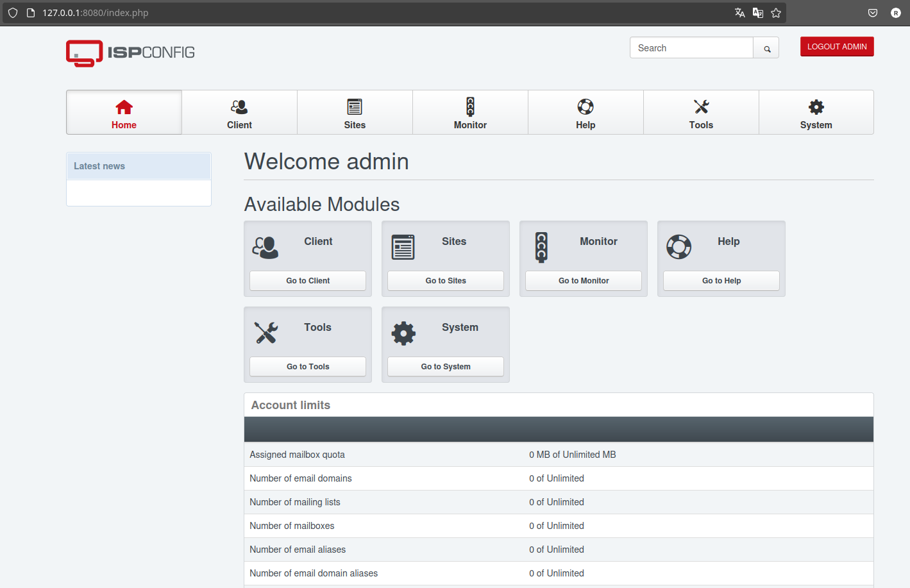Click the System gear card icon
Screen dimensions: 910x588
(x=403, y=333)
